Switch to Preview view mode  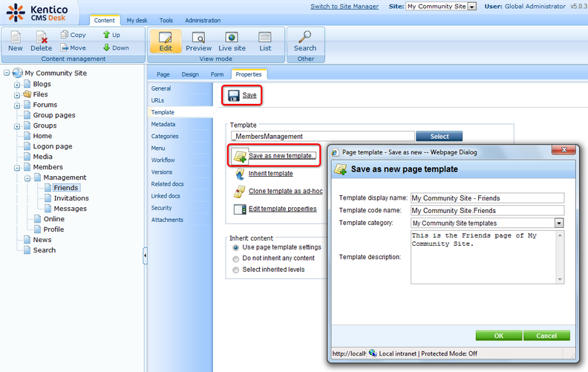(198, 37)
